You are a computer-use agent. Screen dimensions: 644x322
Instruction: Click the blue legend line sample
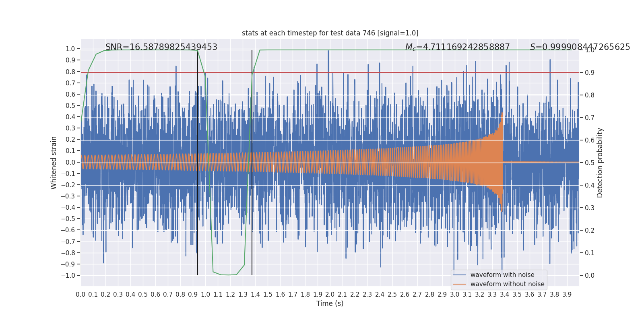click(x=460, y=275)
